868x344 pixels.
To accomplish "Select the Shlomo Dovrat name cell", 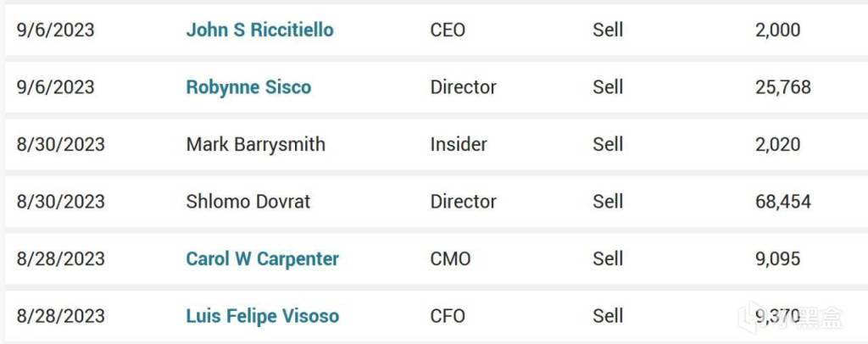I will [248, 202].
